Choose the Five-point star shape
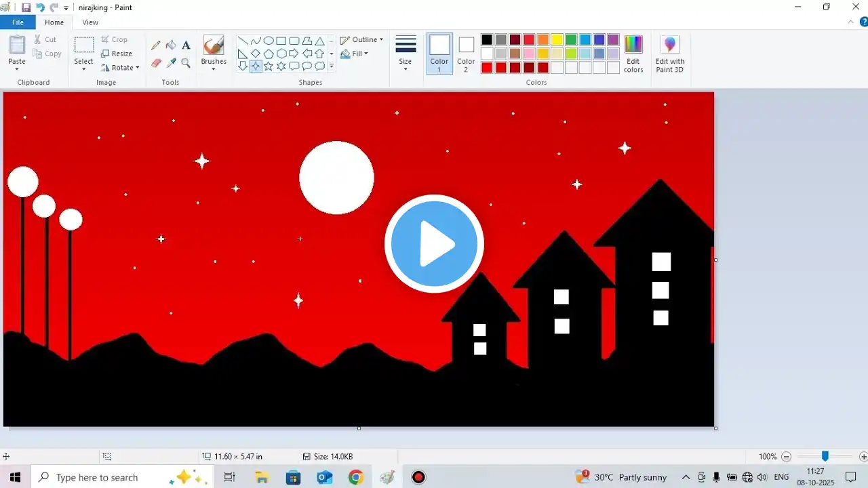This screenshot has height=488, width=868. [x=269, y=66]
